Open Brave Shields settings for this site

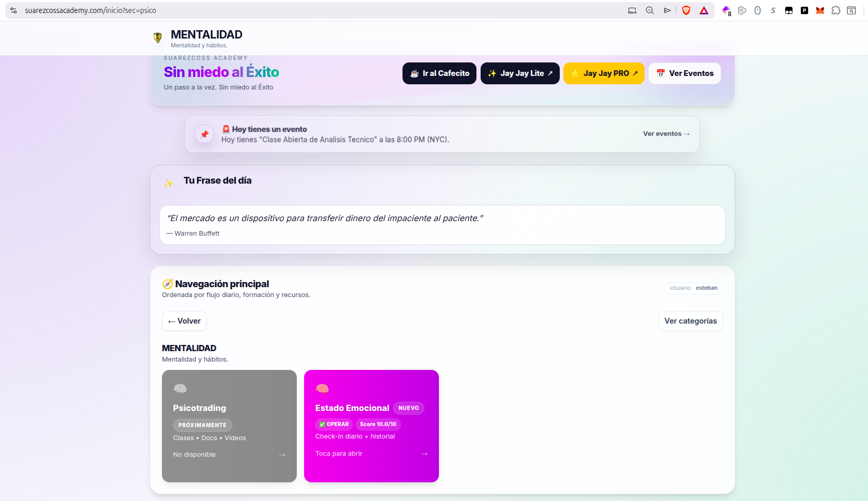[686, 10]
